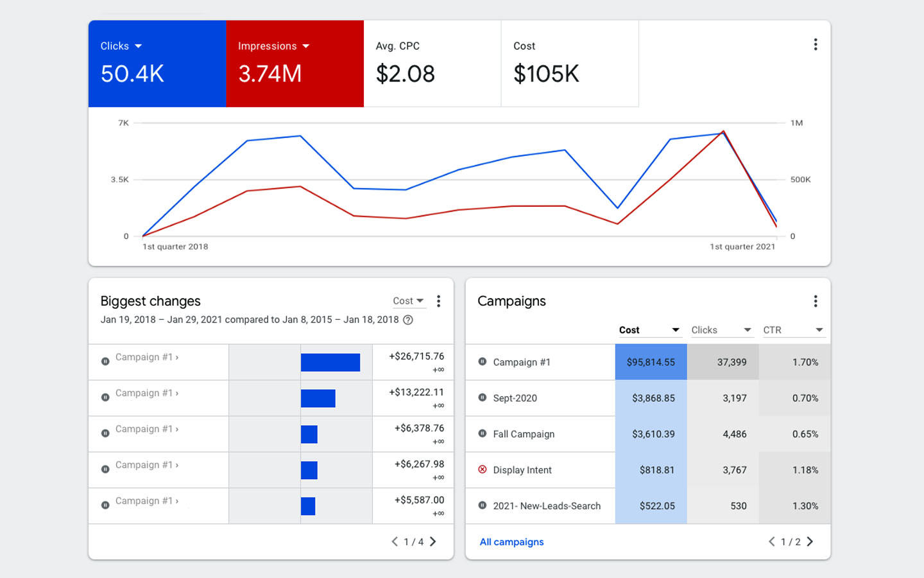Click status icon of the +$6,267.98 change row
This screenshot has height=578, width=924.
(x=105, y=469)
